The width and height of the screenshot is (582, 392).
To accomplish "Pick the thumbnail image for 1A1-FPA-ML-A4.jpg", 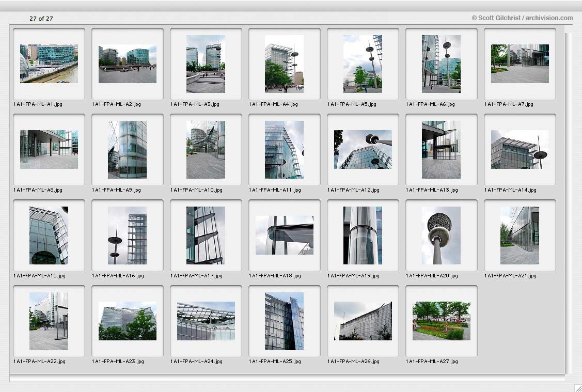I will pyautogui.click(x=285, y=64).
